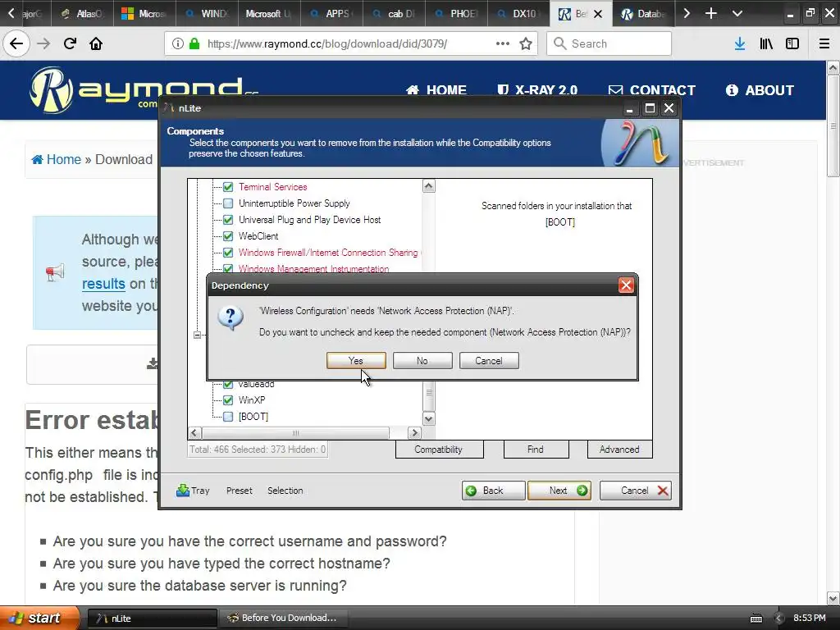Click the browser forward arrow

[43, 43]
